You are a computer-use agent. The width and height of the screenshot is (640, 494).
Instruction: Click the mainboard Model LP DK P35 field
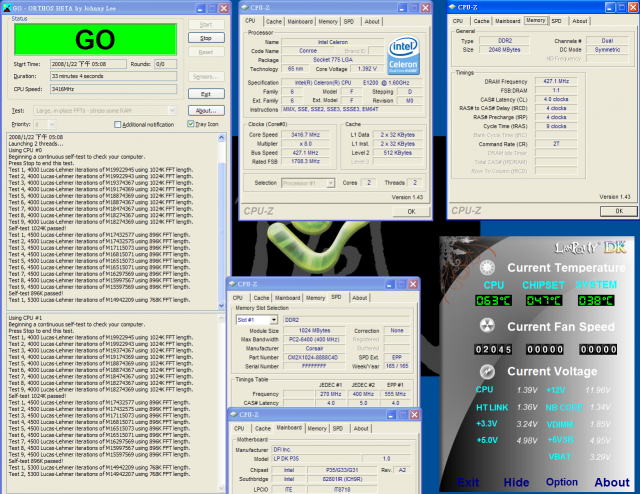coord(316,459)
